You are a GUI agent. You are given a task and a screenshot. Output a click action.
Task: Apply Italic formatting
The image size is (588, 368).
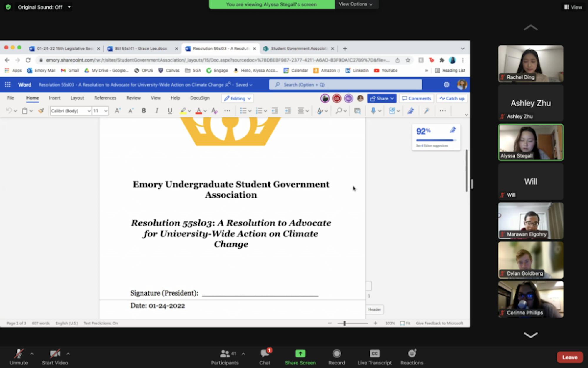tap(157, 111)
